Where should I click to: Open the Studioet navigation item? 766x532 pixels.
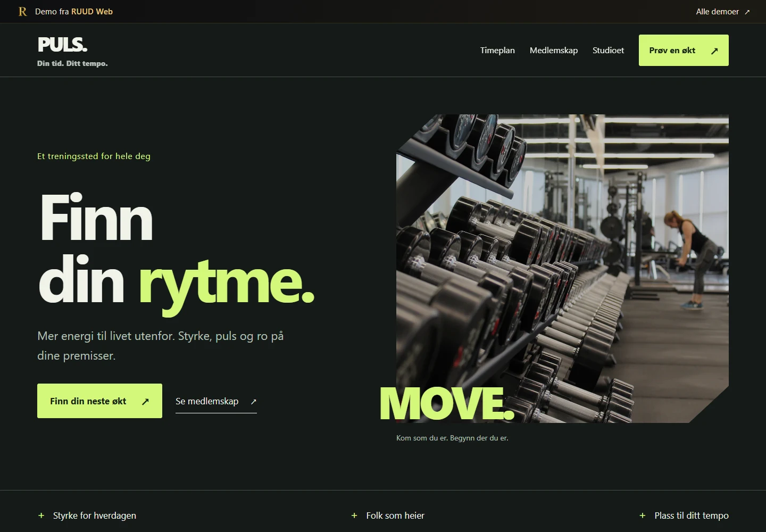(x=609, y=51)
